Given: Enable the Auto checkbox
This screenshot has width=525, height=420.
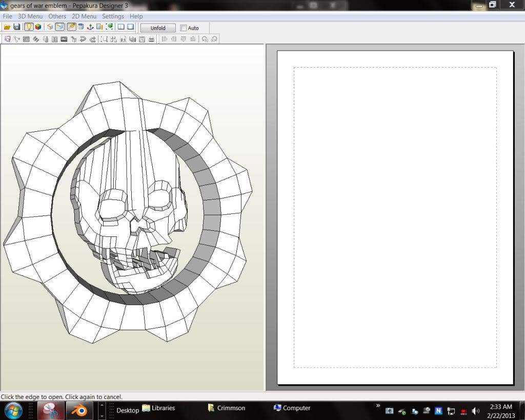Looking at the screenshot, I should tap(184, 28).
